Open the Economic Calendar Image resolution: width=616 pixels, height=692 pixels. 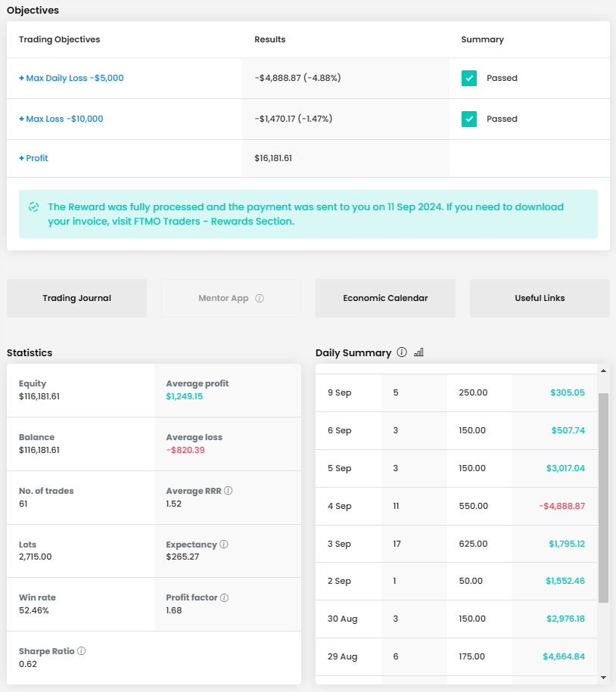(385, 298)
